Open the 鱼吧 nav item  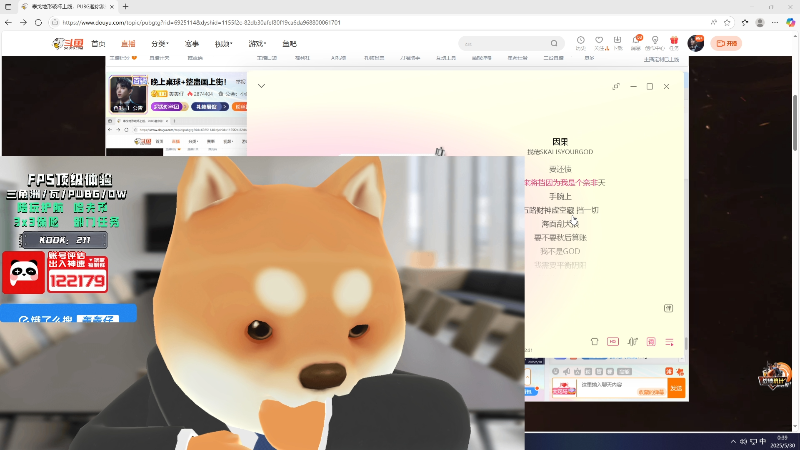pyautogui.click(x=289, y=44)
